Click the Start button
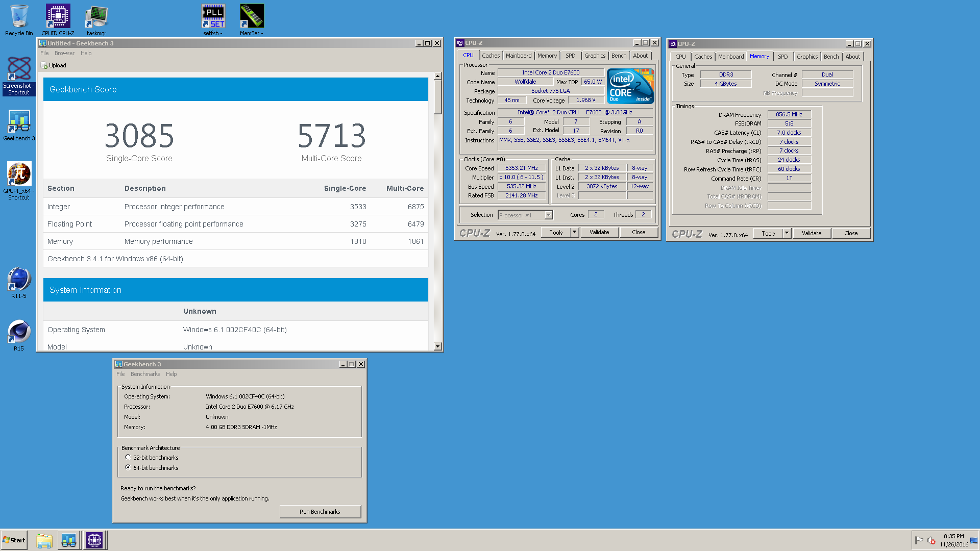Viewport: 980px width, 551px height. pyautogui.click(x=14, y=540)
